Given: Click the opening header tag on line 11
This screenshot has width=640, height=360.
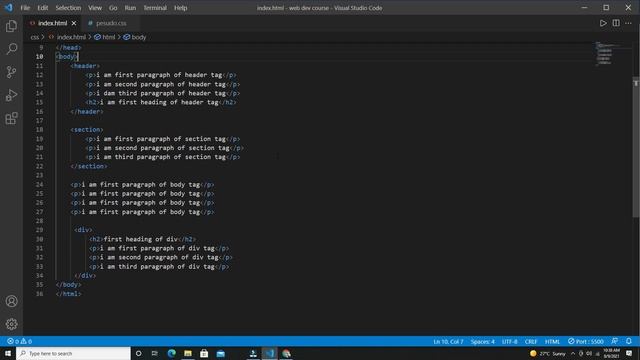Looking at the screenshot, I should (85, 66).
